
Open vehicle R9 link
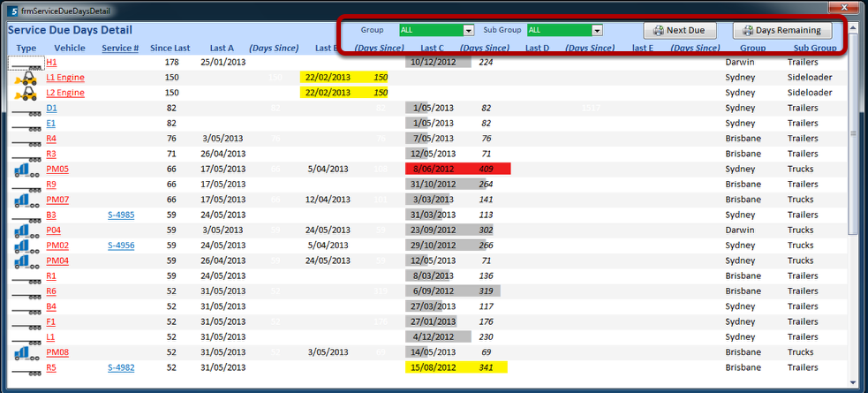(51, 184)
